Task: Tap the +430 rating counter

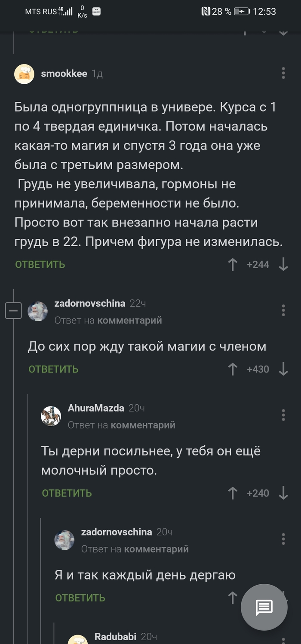Action: click(x=259, y=369)
